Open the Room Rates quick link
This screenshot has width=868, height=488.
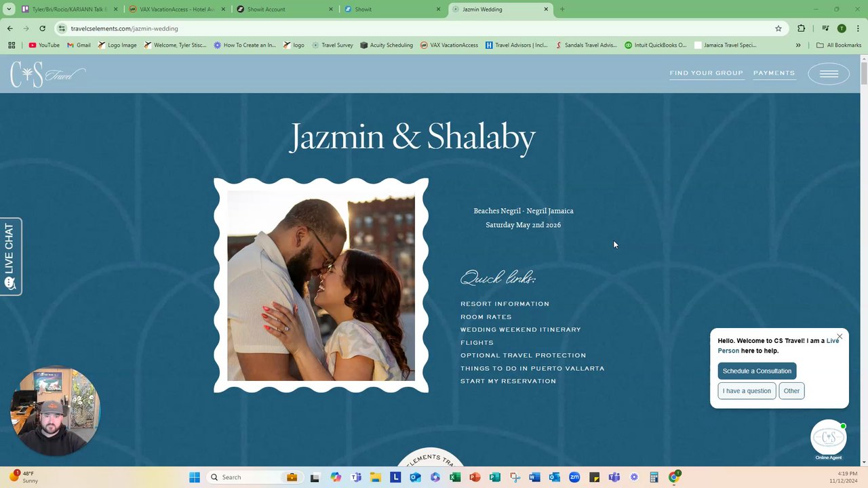(x=486, y=317)
